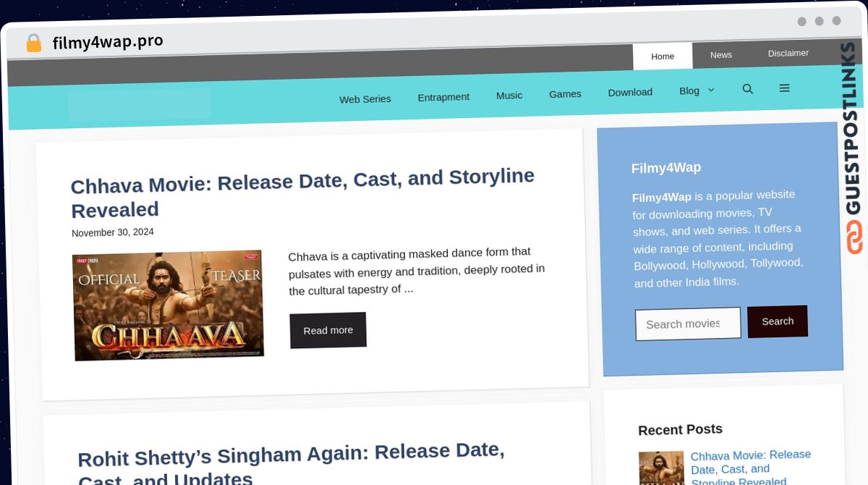Open the Chhava Movie article headline
Screen dimensions: 868x485
click(x=302, y=193)
